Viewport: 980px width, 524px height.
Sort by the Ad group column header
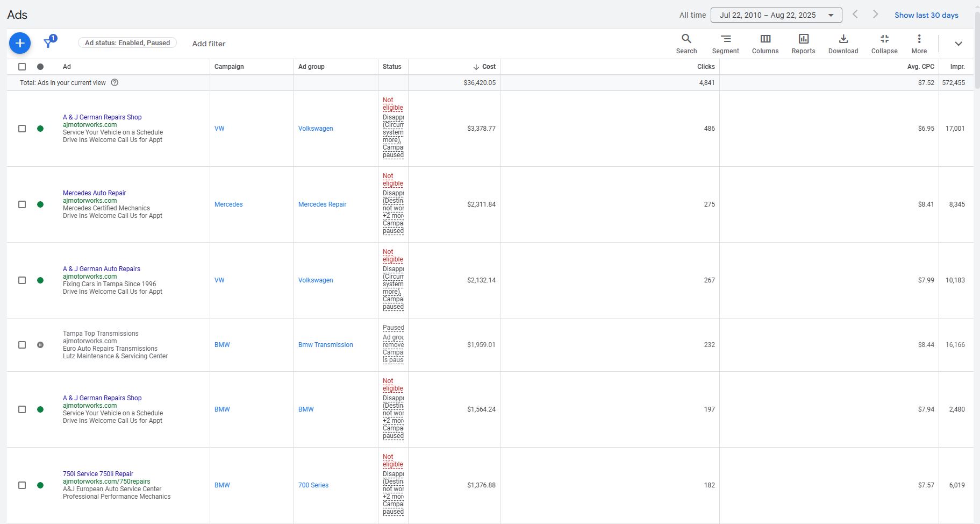click(x=311, y=67)
